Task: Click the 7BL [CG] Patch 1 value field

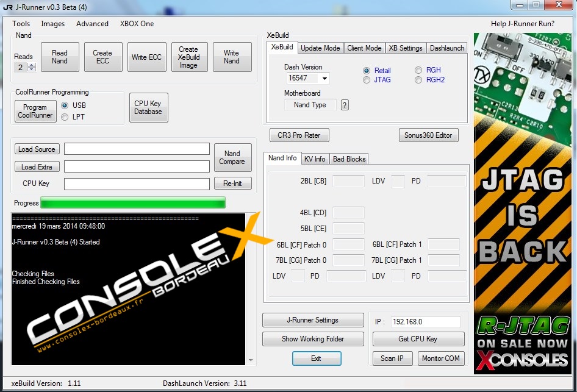Action: click(x=444, y=260)
